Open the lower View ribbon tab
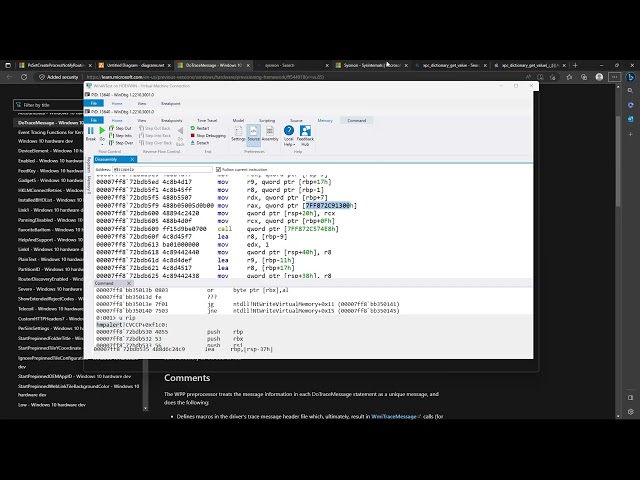The height and width of the screenshot is (480, 640). (142, 120)
